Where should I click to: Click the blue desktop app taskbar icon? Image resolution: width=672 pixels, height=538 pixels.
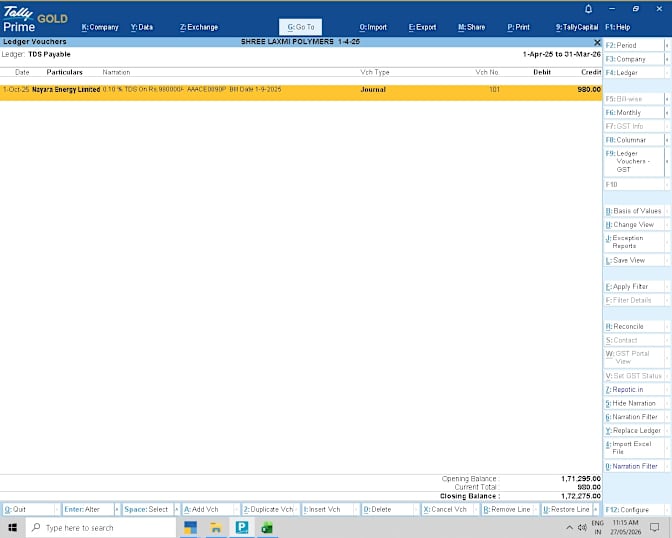tap(190, 528)
